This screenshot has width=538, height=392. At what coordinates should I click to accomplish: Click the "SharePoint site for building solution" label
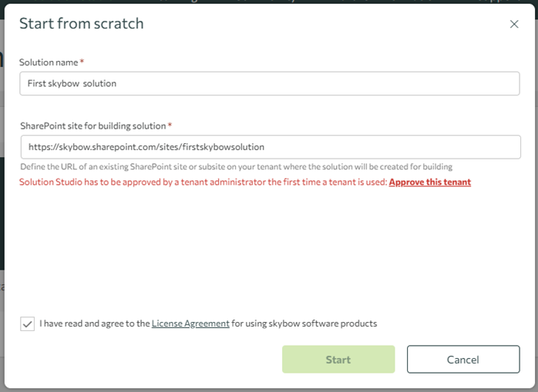coord(92,126)
